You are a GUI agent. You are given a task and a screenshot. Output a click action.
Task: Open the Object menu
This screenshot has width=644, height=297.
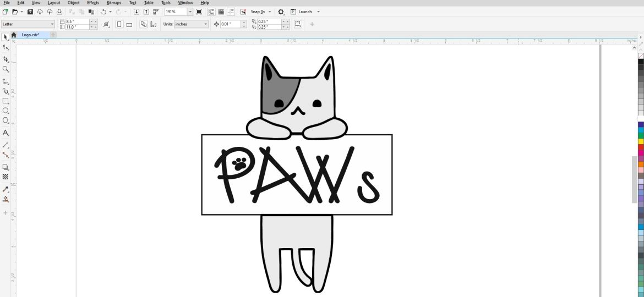(74, 2)
